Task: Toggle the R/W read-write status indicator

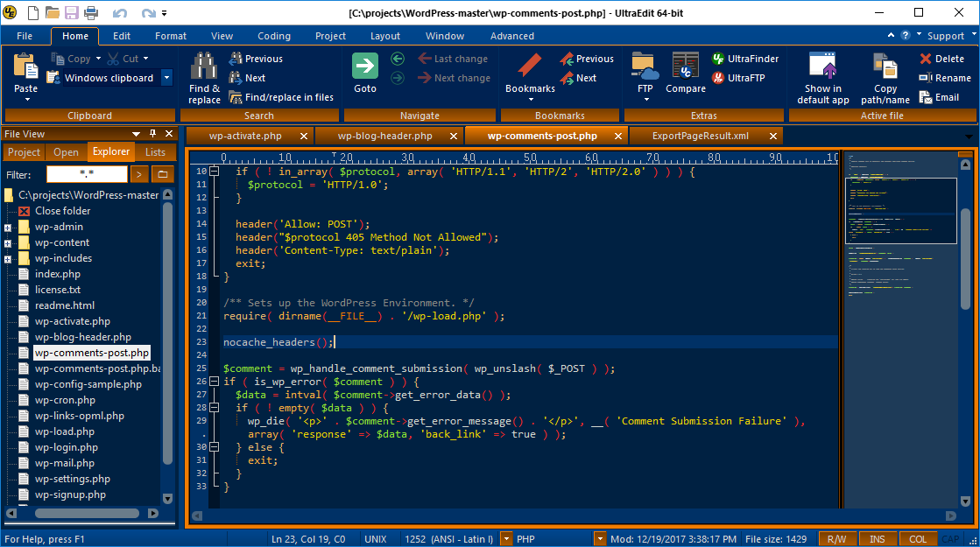Action: click(x=836, y=539)
